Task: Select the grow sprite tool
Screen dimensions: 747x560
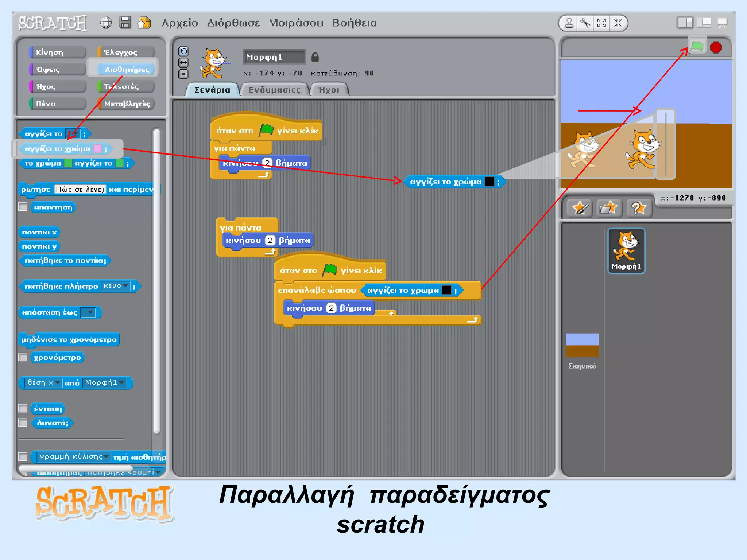Action: coord(601,23)
